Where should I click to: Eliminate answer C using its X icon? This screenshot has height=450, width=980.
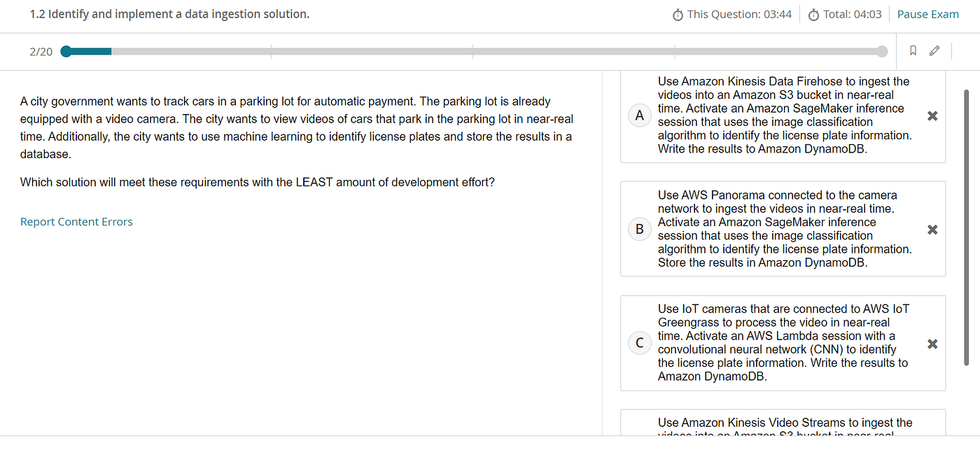pos(932,344)
